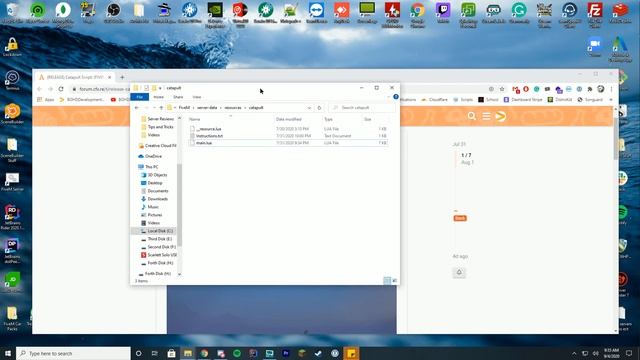Switch to large icons view in status bar
The width and height of the screenshot is (640, 360).
[394, 281]
